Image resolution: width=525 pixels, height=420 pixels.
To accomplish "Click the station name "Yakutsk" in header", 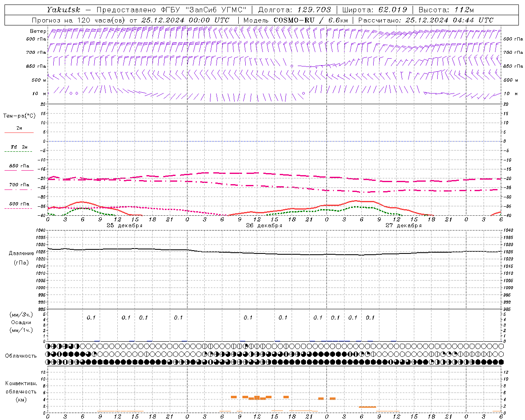I will (x=64, y=10).
